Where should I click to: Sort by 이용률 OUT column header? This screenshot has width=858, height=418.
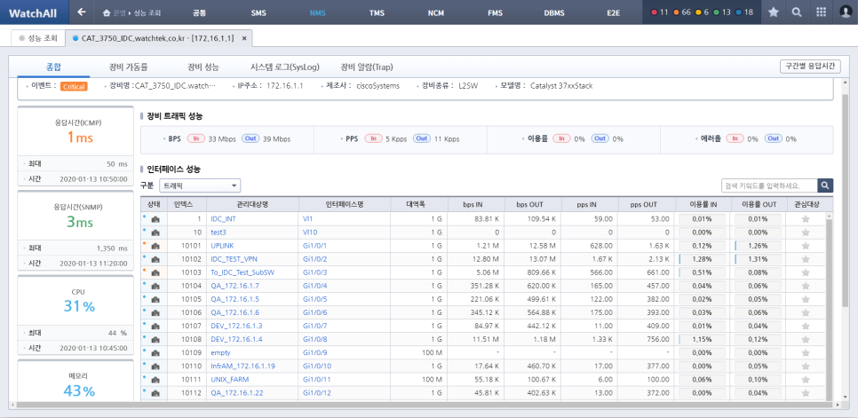click(759, 205)
